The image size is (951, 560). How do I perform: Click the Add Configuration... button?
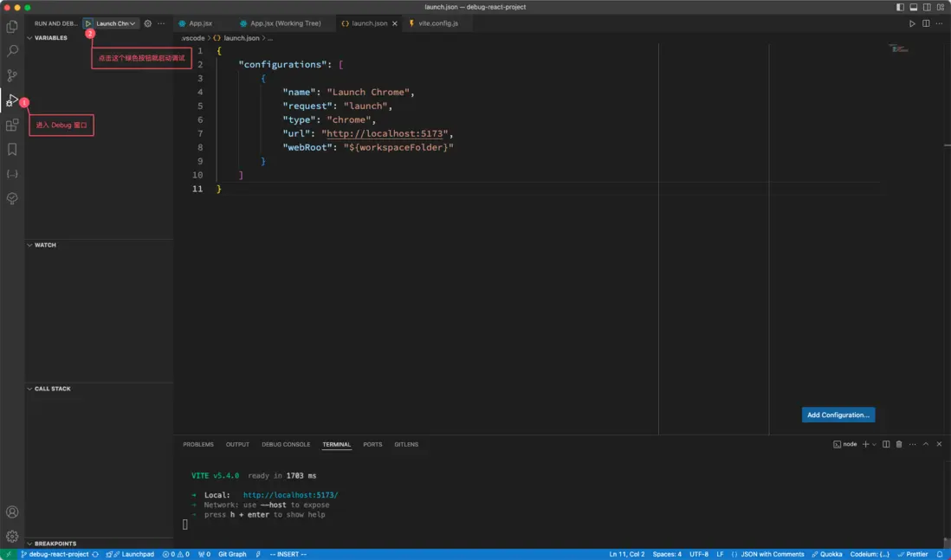click(838, 415)
